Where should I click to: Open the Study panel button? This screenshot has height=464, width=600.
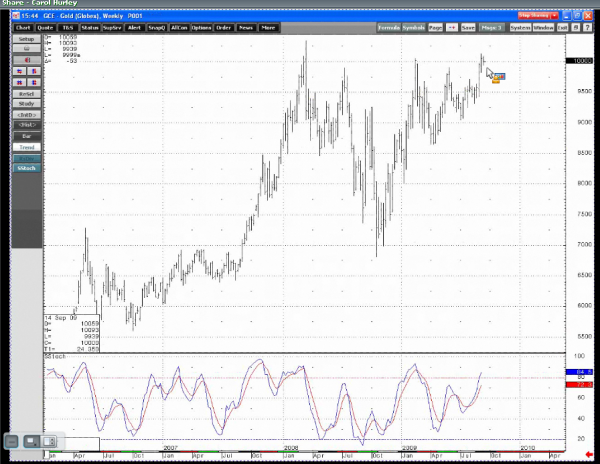[x=27, y=102]
